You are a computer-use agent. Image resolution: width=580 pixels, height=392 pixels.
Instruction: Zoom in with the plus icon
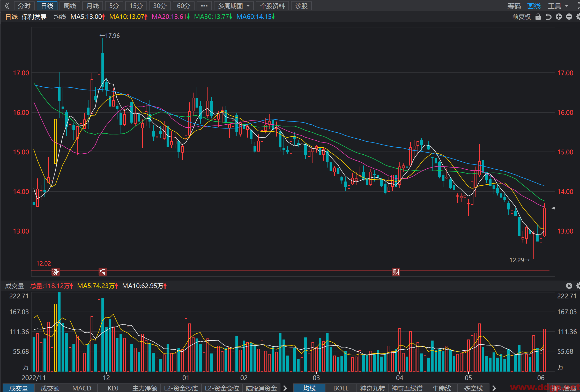point(559,17)
